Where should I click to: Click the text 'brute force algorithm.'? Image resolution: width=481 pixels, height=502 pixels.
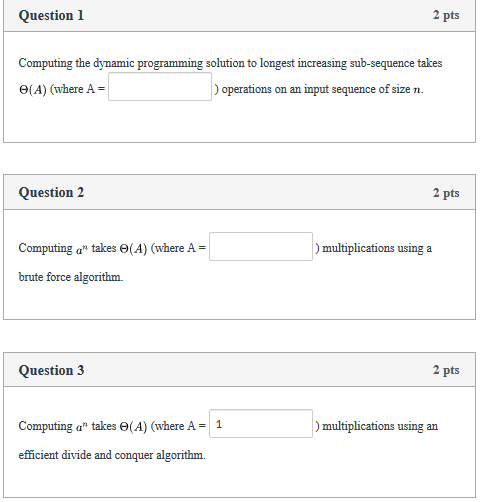(71, 277)
